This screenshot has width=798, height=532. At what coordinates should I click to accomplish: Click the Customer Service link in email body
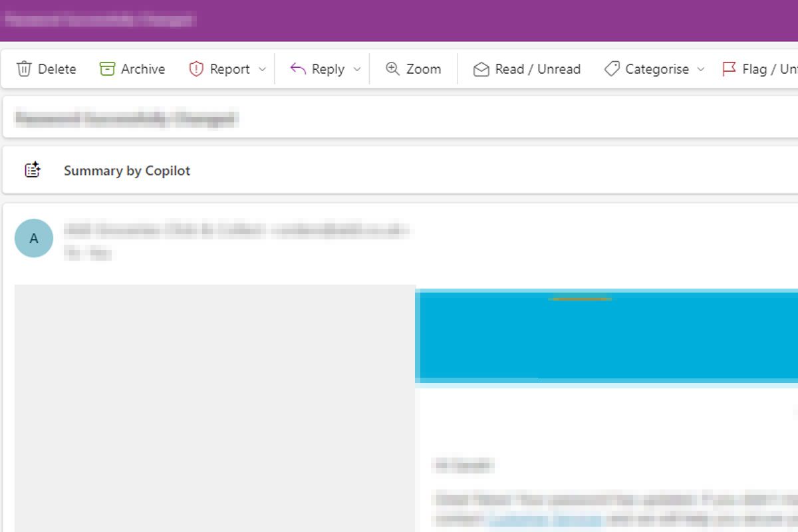click(545, 520)
